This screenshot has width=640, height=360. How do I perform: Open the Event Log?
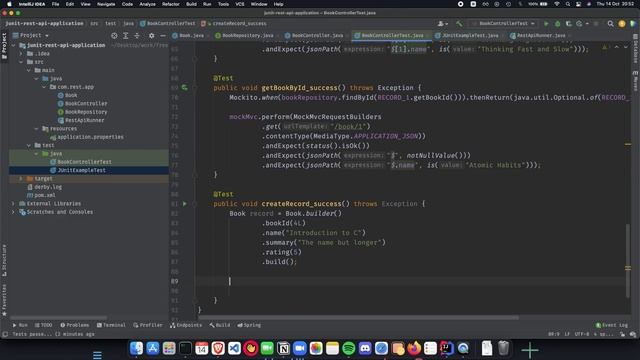coord(611,325)
